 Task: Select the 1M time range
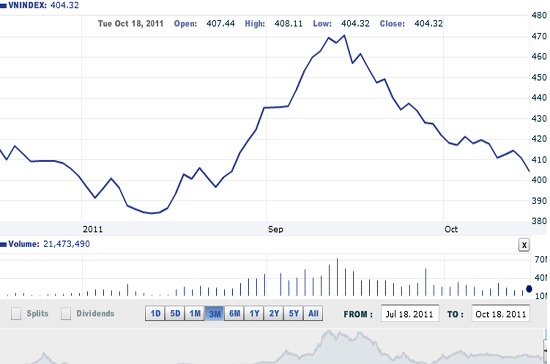195,314
